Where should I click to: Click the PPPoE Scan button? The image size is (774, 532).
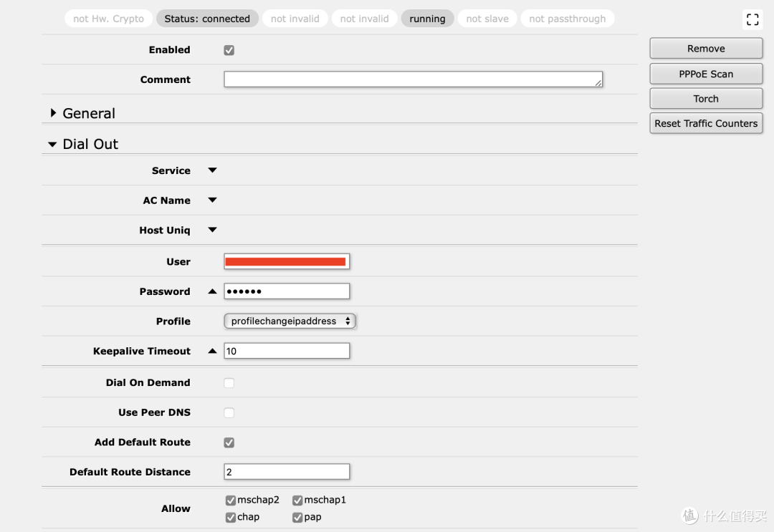point(706,74)
